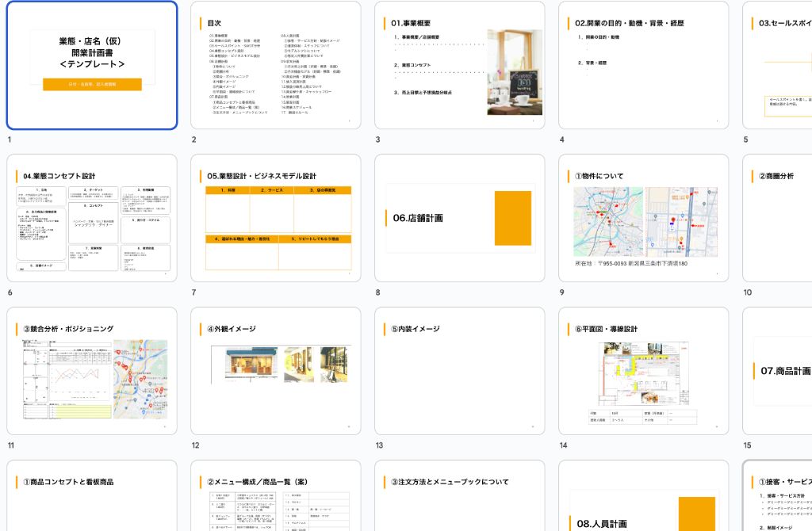The width and height of the screenshot is (812, 531).
Task: Open the 06.店舗計画 section divider slide
Action: click(x=460, y=220)
